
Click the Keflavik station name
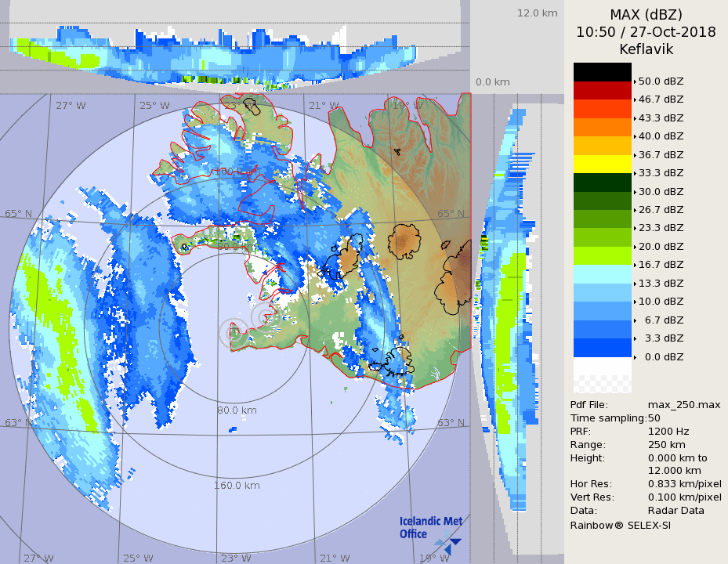(x=646, y=49)
